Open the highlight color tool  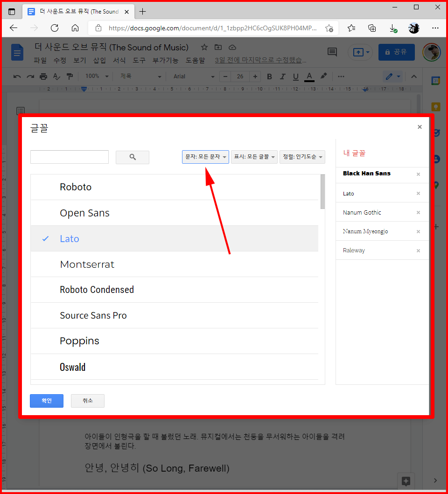point(323,76)
